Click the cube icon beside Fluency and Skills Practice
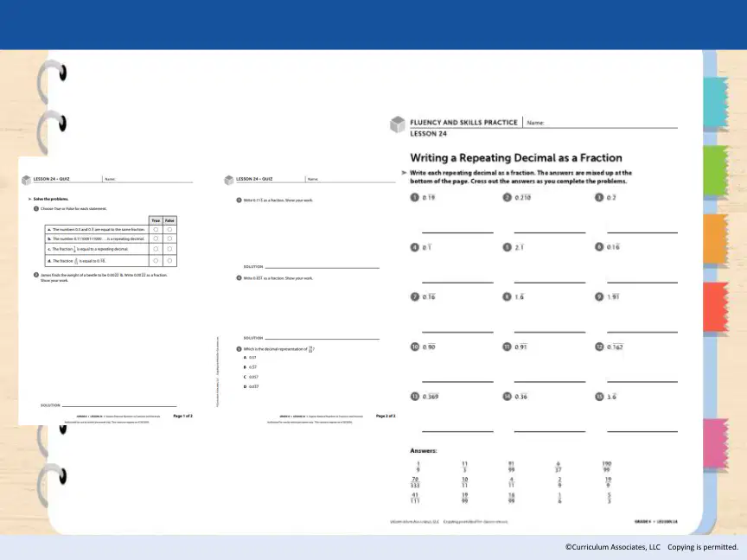747x560 pixels. pos(398,124)
